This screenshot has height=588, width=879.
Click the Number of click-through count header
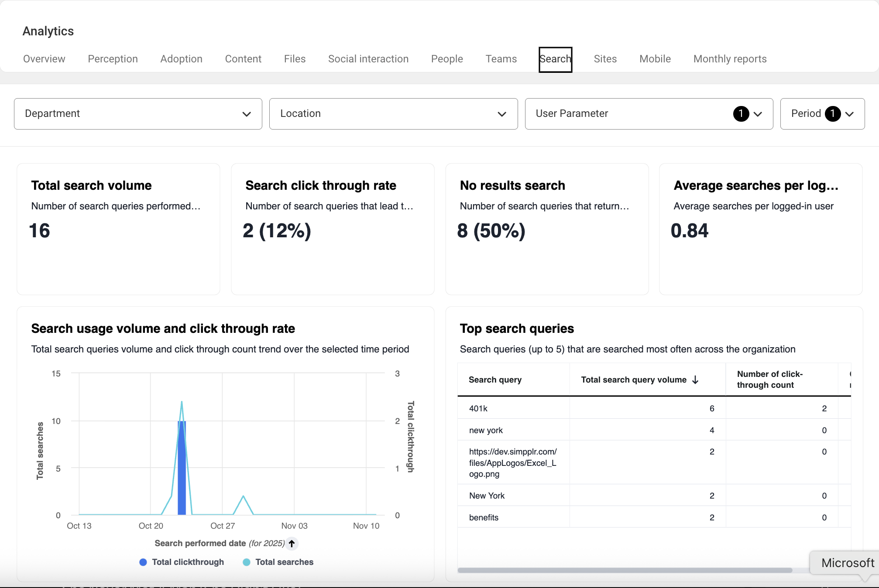[x=769, y=379]
